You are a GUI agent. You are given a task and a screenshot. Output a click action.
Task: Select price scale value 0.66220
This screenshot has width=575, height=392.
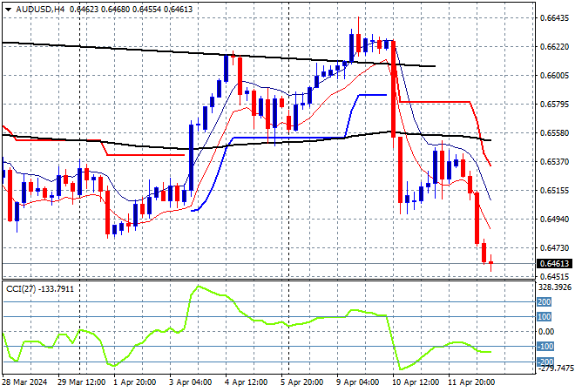pos(554,47)
